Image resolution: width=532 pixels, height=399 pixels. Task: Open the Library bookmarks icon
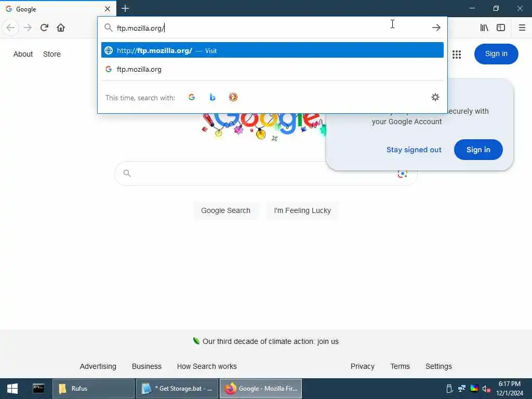coord(484,28)
